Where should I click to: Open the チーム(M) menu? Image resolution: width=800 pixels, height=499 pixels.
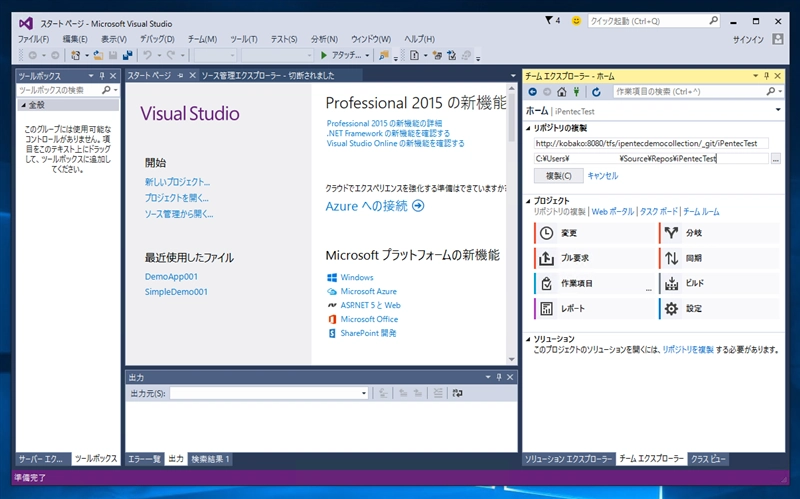click(x=202, y=39)
